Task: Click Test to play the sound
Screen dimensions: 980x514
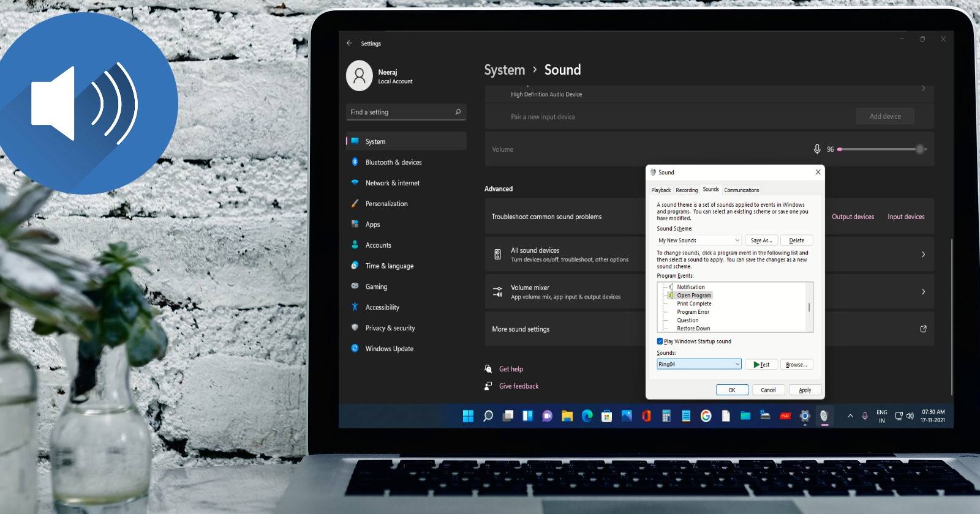Action: [761, 365]
